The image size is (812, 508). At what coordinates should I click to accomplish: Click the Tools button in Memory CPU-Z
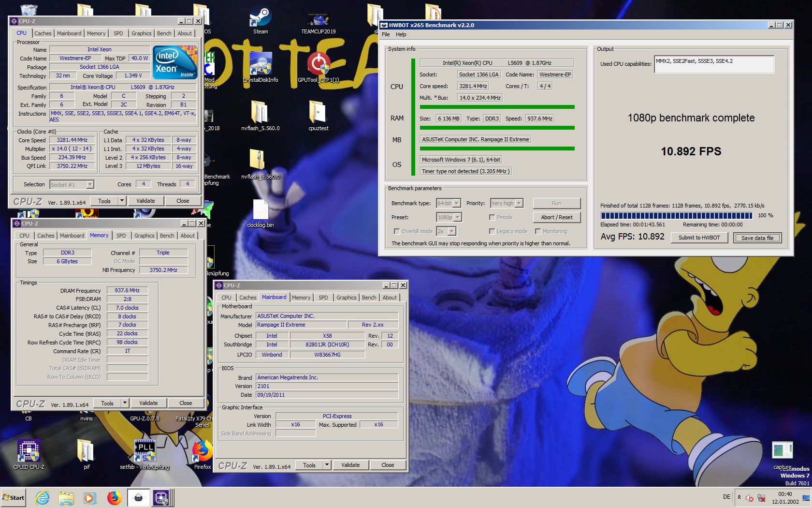tap(107, 403)
